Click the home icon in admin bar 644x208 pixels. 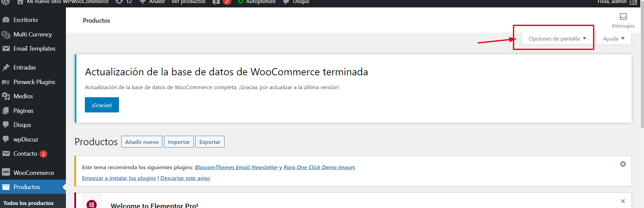pos(20,2)
